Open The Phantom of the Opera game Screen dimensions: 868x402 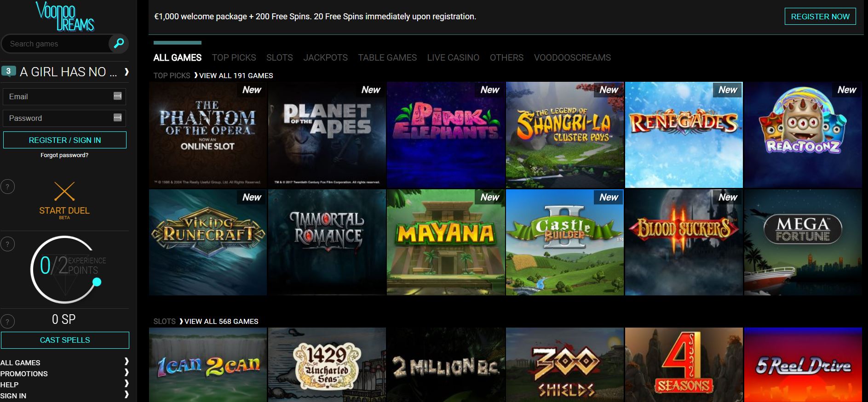click(208, 135)
